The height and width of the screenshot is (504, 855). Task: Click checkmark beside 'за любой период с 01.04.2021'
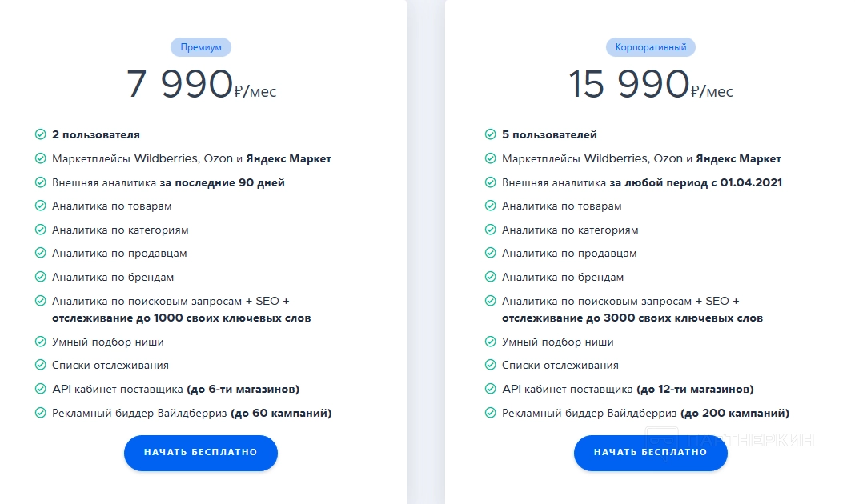pyautogui.click(x=490, y=182)
